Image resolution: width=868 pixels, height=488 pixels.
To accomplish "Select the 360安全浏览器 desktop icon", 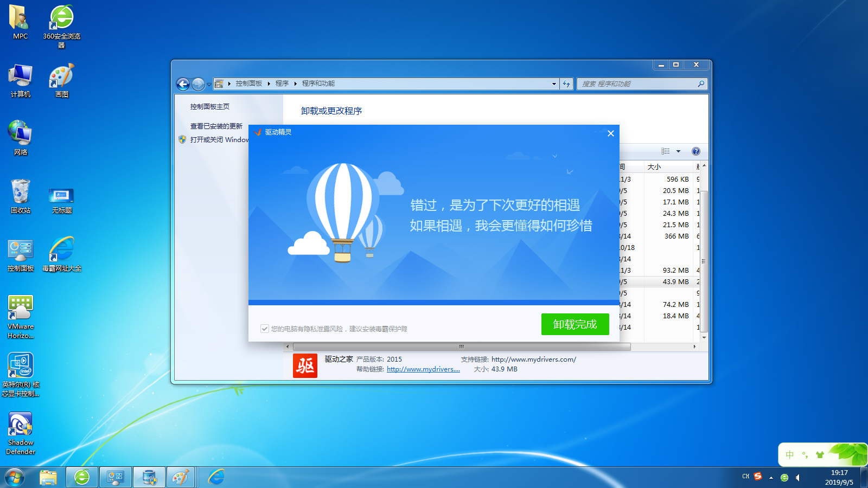I will pos(62,27).
